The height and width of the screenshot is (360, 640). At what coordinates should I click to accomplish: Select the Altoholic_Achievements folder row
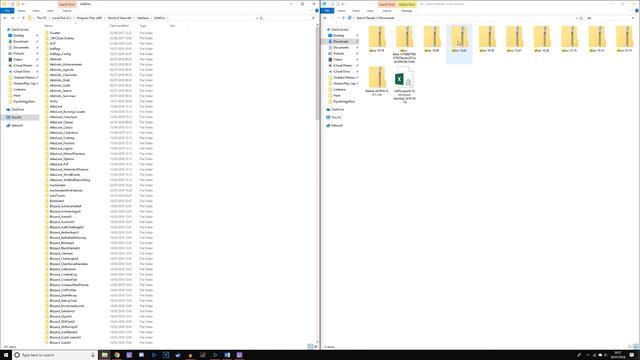[100, 64]
